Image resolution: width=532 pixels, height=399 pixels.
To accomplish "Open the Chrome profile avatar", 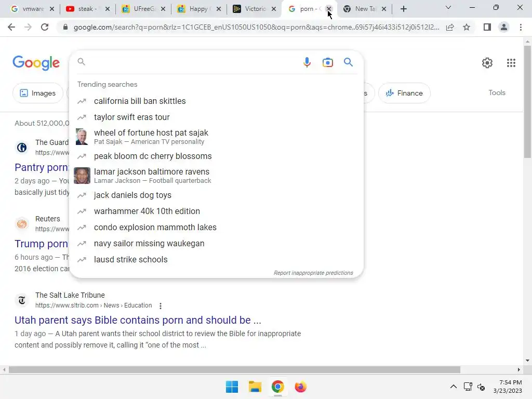I will click(x=504, y=27).
